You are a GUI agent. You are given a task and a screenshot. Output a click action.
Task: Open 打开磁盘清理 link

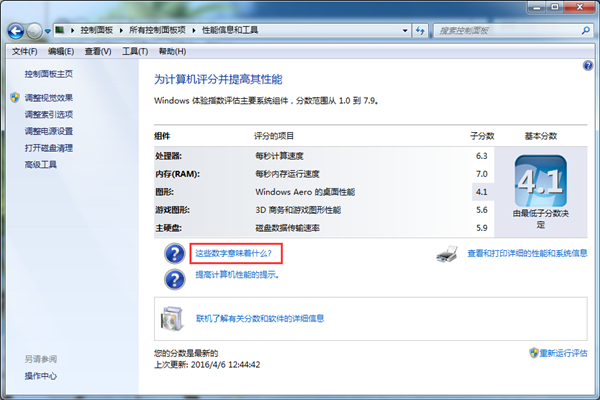49,148
